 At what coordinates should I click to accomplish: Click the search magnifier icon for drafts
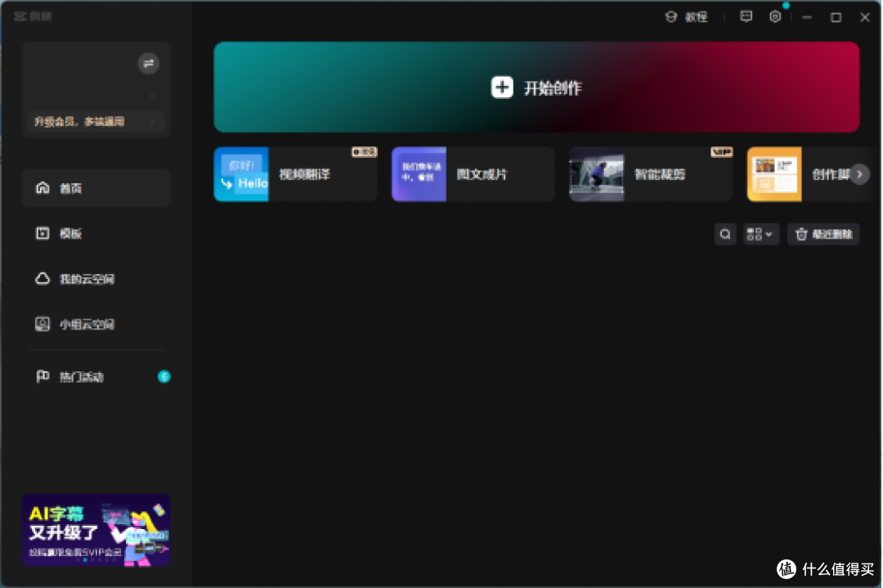pyautogui.click(x=725, y=234)
